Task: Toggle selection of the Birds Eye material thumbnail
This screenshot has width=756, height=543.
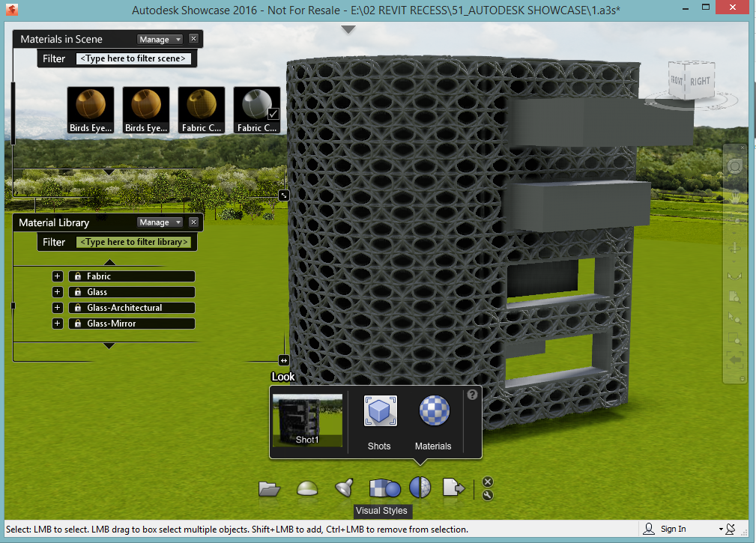Action: (x=90, y=105)
